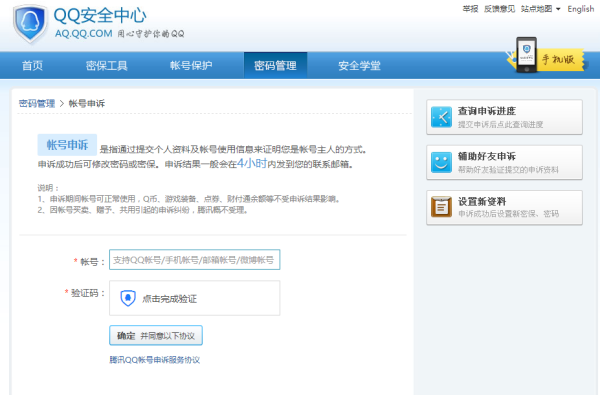Open the 设置新资料 card title

click(482, 201)
